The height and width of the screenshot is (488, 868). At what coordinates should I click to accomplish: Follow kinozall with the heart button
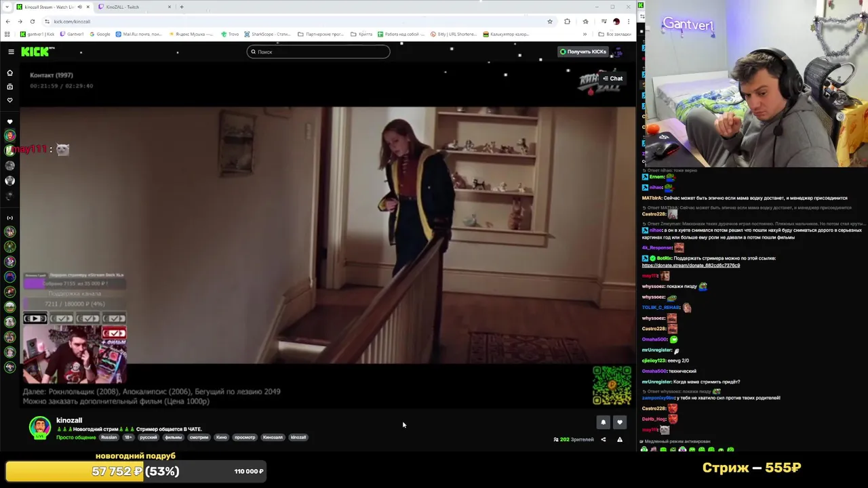pos(619,422)
